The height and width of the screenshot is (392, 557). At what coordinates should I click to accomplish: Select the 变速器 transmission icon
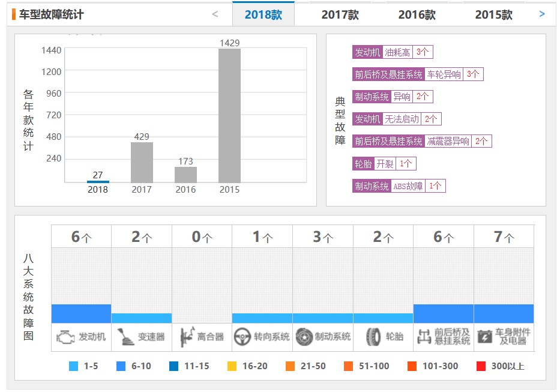(x=141, y=336)
